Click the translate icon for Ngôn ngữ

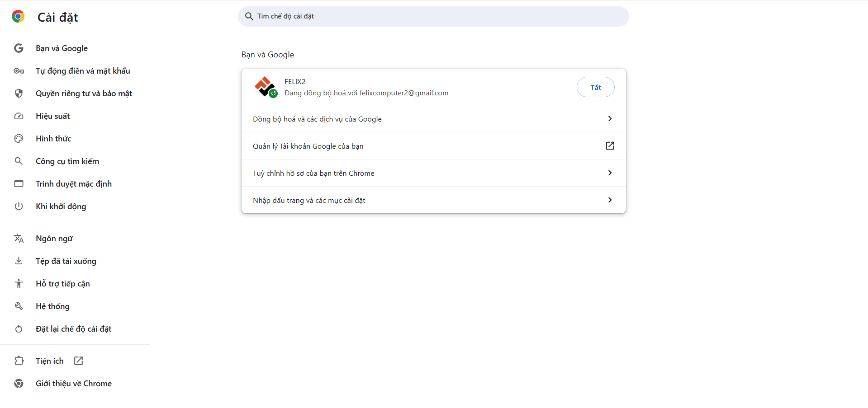tap(19, 239)
